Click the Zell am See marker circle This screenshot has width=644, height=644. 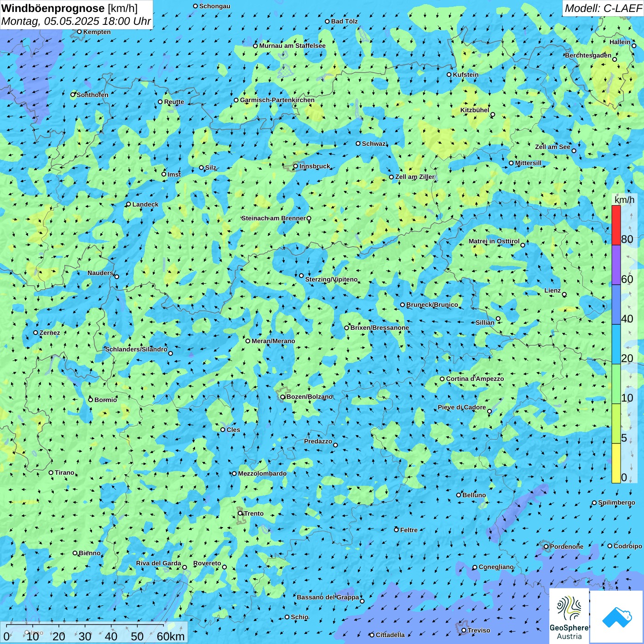point(574,150)
